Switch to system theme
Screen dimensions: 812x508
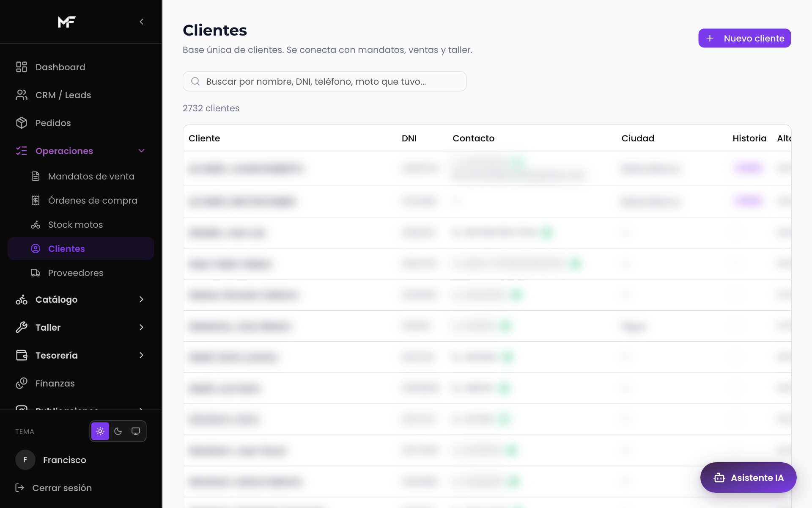136,431
